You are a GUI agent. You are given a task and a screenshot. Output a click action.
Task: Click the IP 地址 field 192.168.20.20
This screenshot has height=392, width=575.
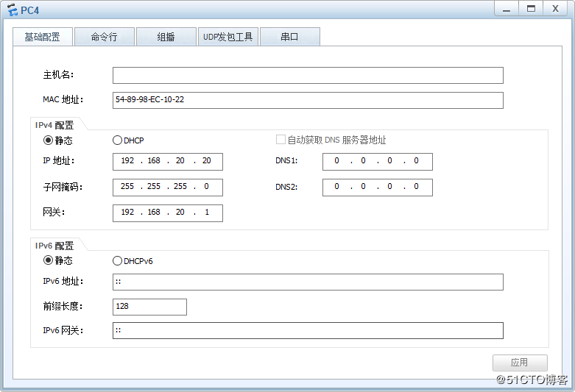168,162
